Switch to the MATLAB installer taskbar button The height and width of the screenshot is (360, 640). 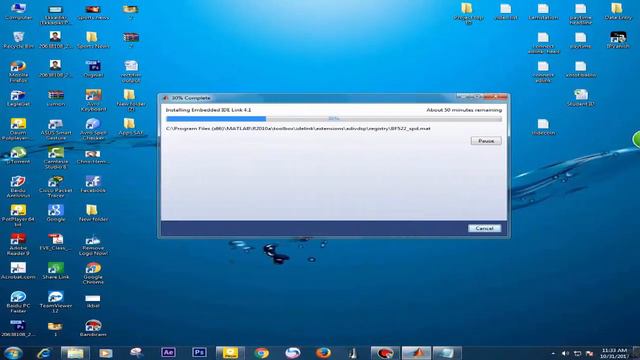(416, 353)
